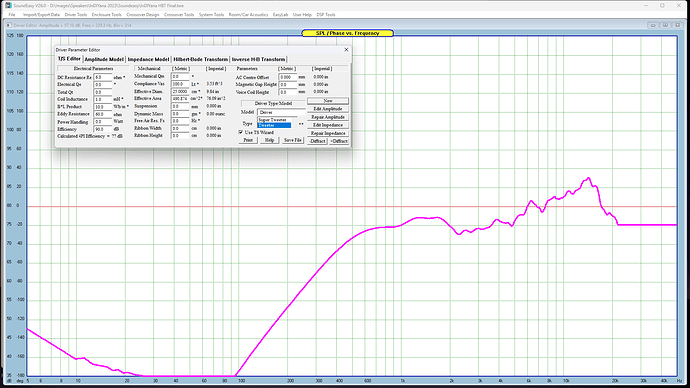Screen dimensions: 690x388
Task: Minimize the Driver Editor child window
Action: pyautogui.click(x=653, y=26)
